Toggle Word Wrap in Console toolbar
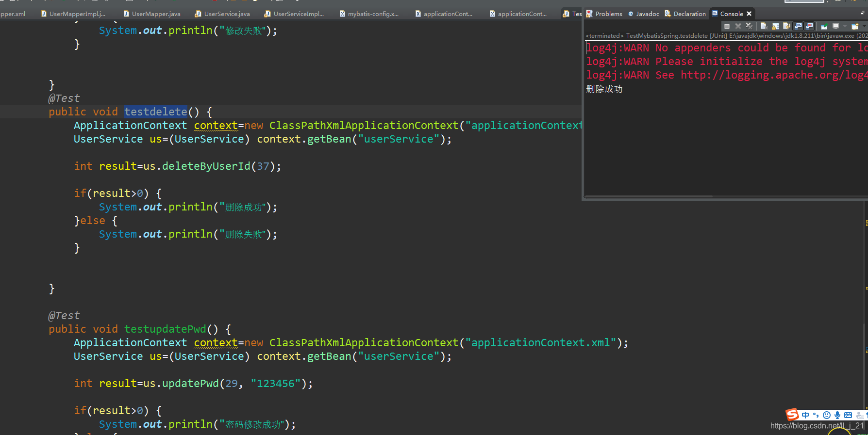This screenshot has height=435, width=868. tap(786, 26)
